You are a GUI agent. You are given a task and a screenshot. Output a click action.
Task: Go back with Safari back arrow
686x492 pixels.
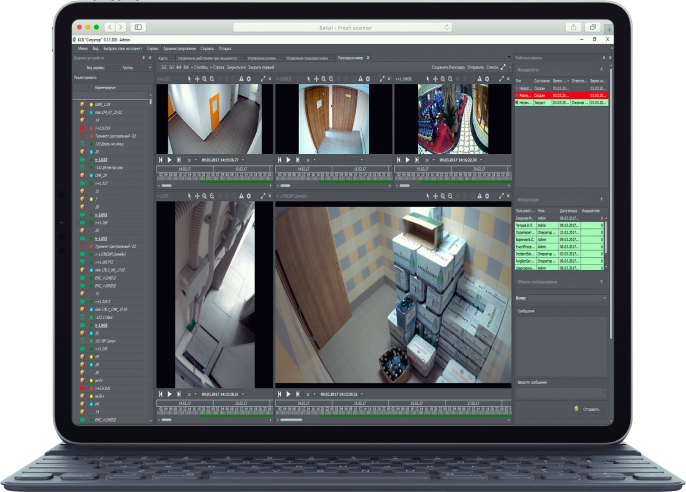pos(110,27)
